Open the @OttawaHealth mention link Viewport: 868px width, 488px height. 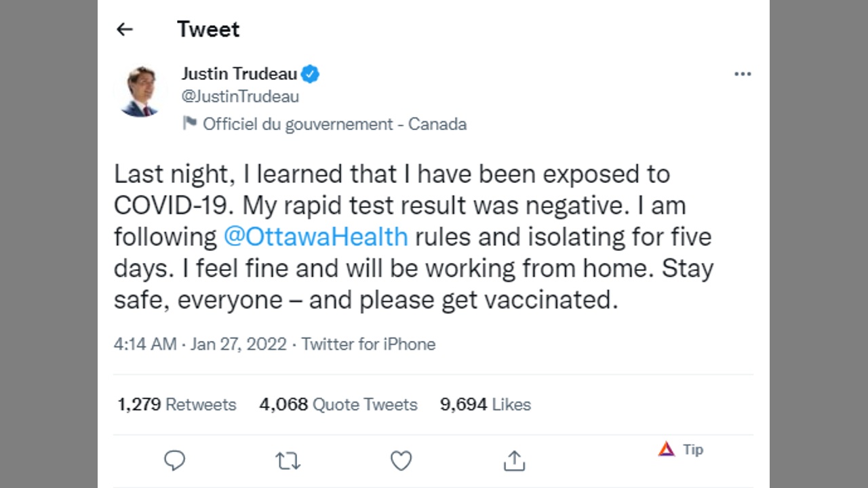(x=315, y=237)
